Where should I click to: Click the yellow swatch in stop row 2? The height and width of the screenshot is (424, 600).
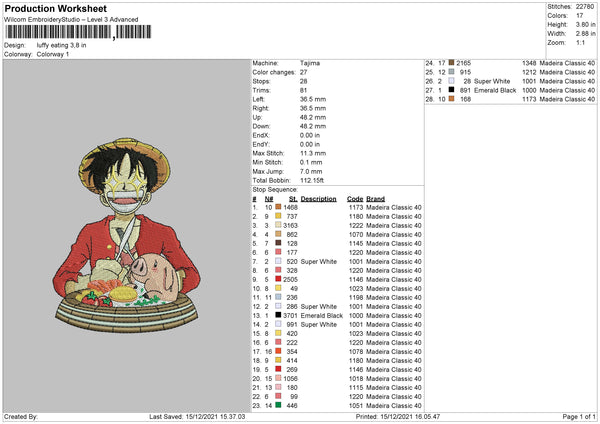278,216
